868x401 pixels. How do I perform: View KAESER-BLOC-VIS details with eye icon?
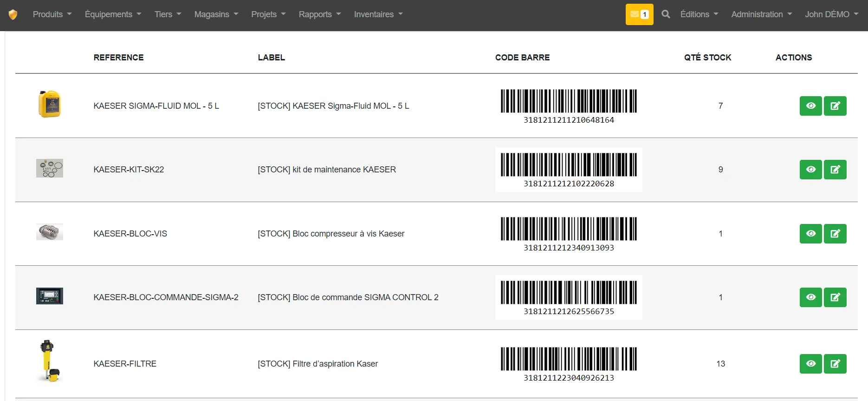[810, 234]
